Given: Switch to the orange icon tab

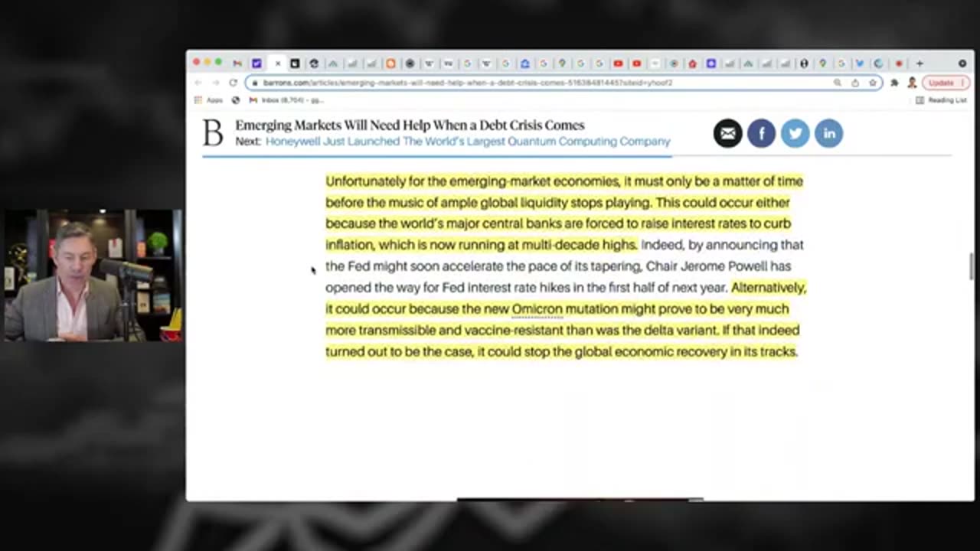Looking at the screenshot, I should tap(390, 64).
